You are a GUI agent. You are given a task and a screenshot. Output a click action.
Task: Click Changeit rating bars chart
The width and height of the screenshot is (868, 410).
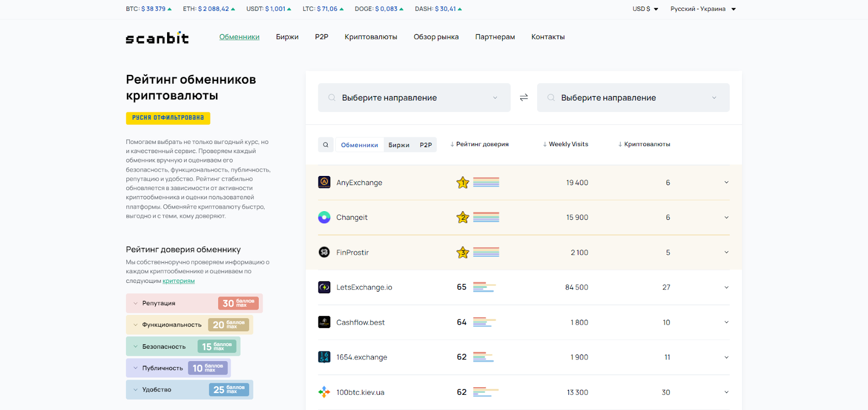point(486,217)
